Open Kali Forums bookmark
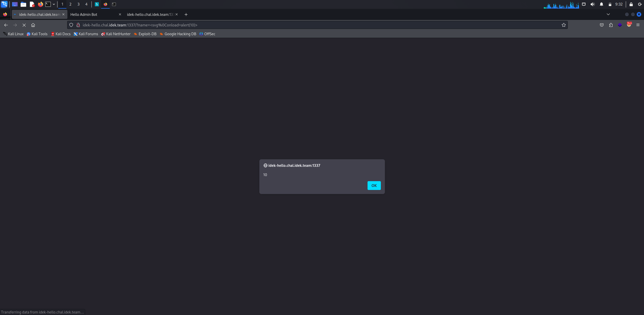Screen dimensions: 644x315 86,34
